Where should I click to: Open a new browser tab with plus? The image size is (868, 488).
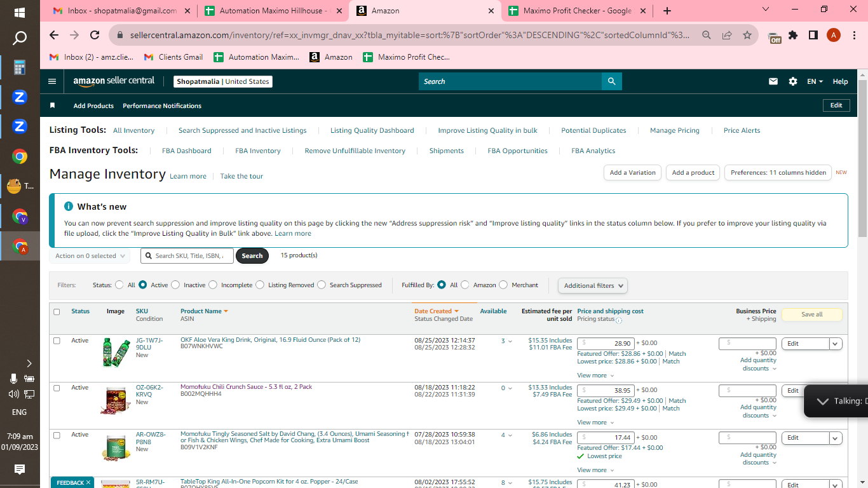(x=667, y=11)
